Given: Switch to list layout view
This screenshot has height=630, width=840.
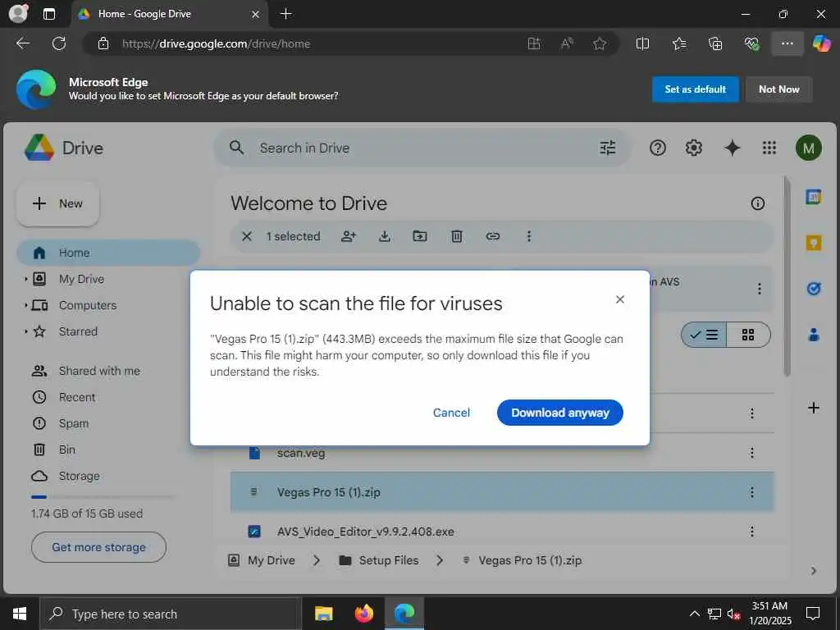Looking at the screenshot, I should pyautogui.click(x=704, y=335).
